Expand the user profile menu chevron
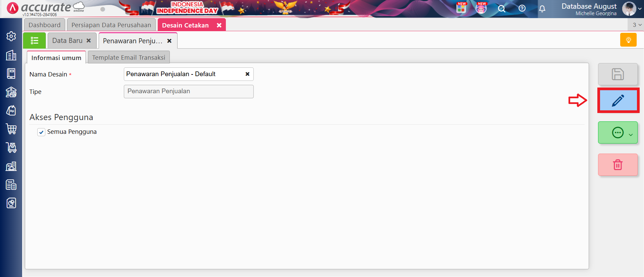Image resolution: width=644 pixels, height=277 pixels. 640,9
